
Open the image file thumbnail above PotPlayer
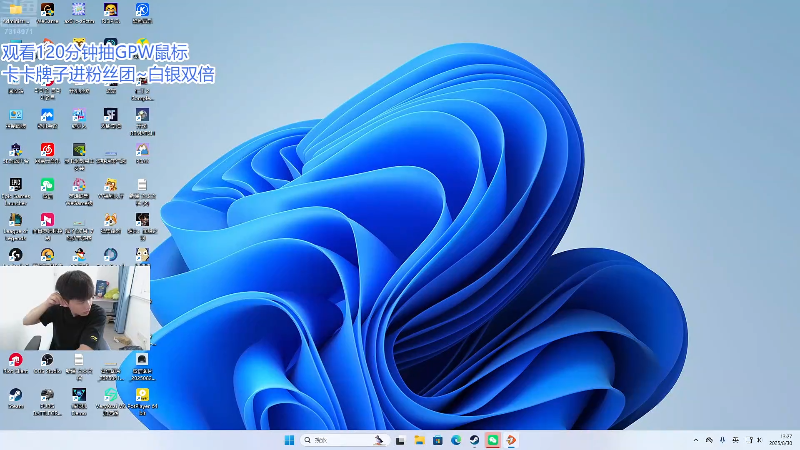pyautogui.click(x=142, y=360)
